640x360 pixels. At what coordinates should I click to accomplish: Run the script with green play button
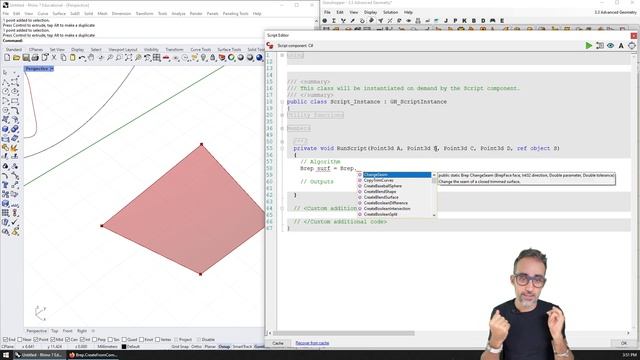click(x=589, y=46)
